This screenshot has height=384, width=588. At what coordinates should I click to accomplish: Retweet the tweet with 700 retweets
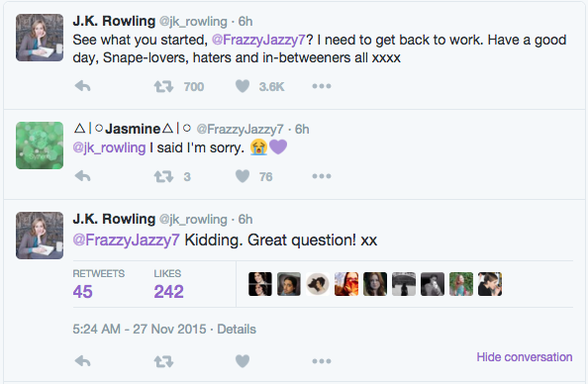tap(163, 87)
